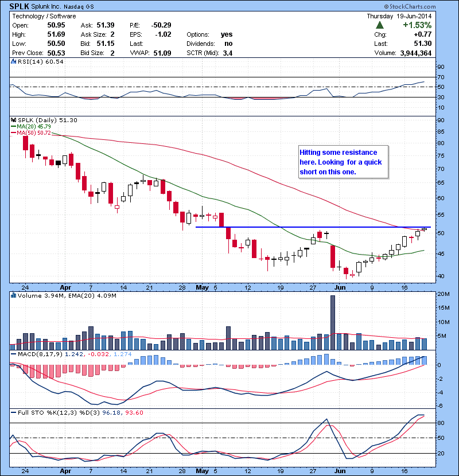Click the Volume figure 3,944,364
This screenshot has height=476, width=459.
click(416, 53)
